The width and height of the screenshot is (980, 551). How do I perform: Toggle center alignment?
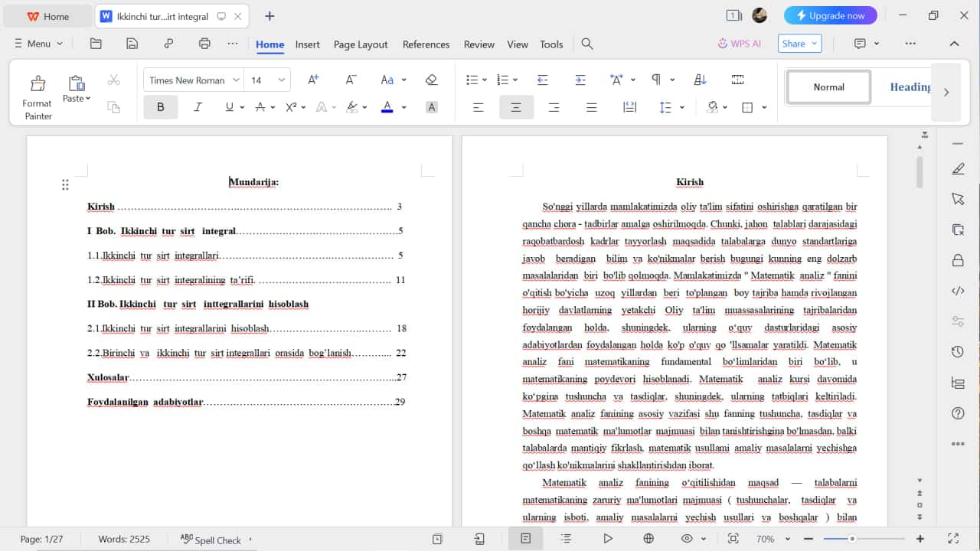pyautogui.click(x=516, y=107)
